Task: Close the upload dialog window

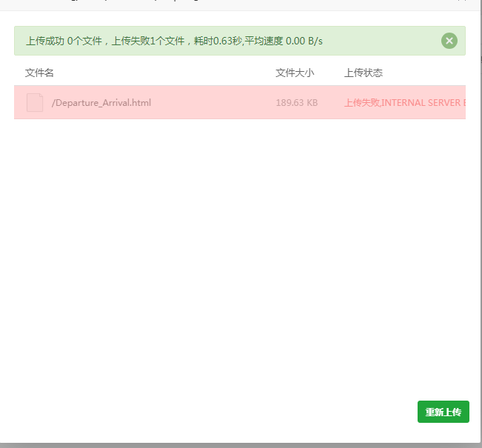Action: [x=461, y=3]
